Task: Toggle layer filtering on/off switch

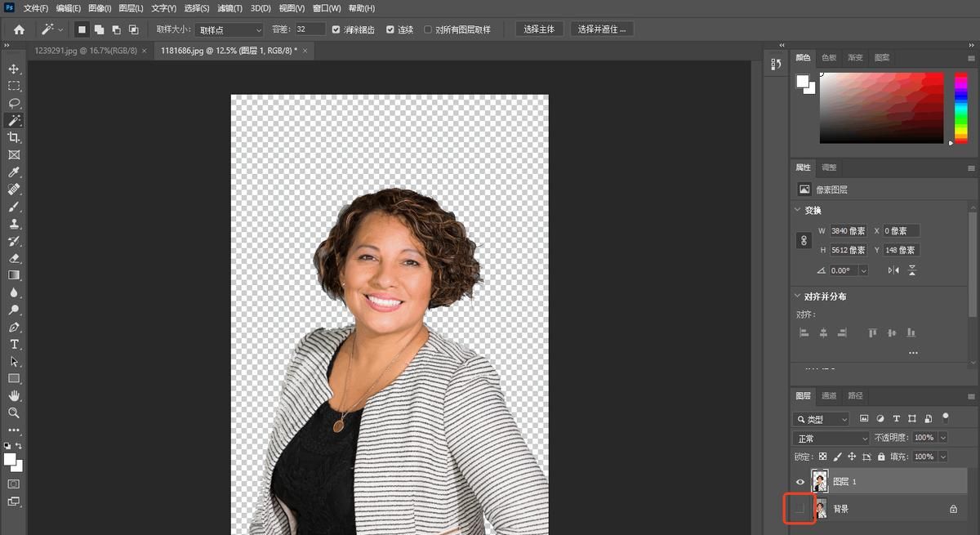Action: (945, 417)
